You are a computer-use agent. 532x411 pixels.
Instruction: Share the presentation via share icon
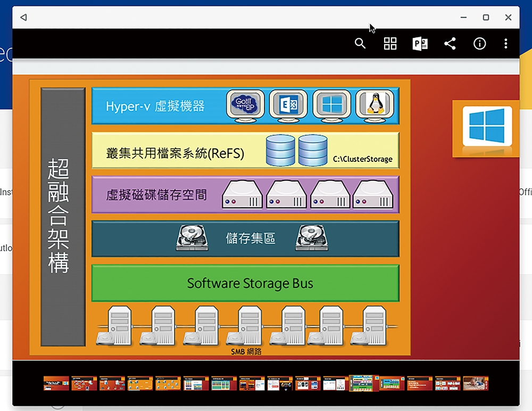[450, 44]
